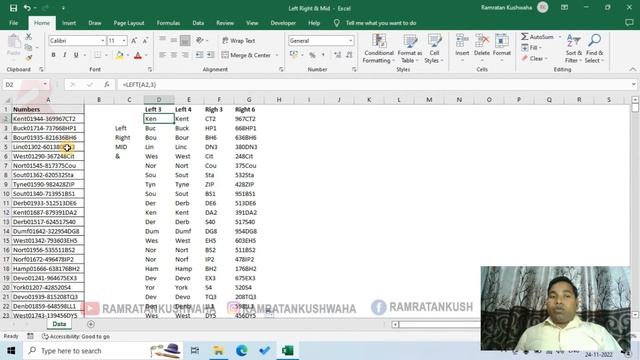Open Find & Select magnifier menu
The image size is (640, 360).
tap(594, 49)
